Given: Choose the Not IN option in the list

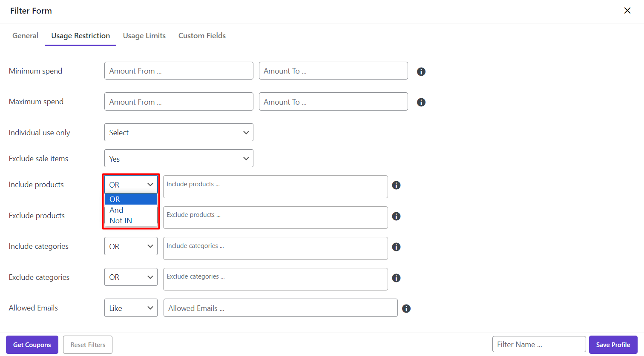Looking at the screenshot, I should (x=121, y=221).
